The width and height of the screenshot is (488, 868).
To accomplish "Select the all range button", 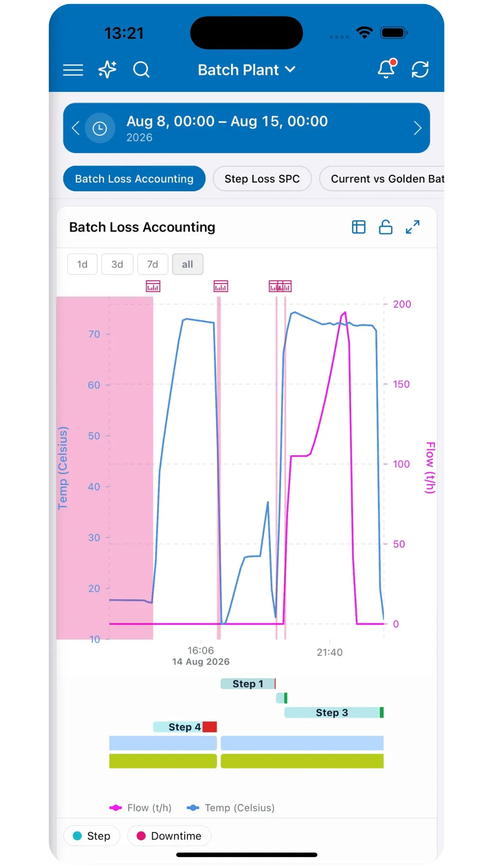I will tap(188, 264).
